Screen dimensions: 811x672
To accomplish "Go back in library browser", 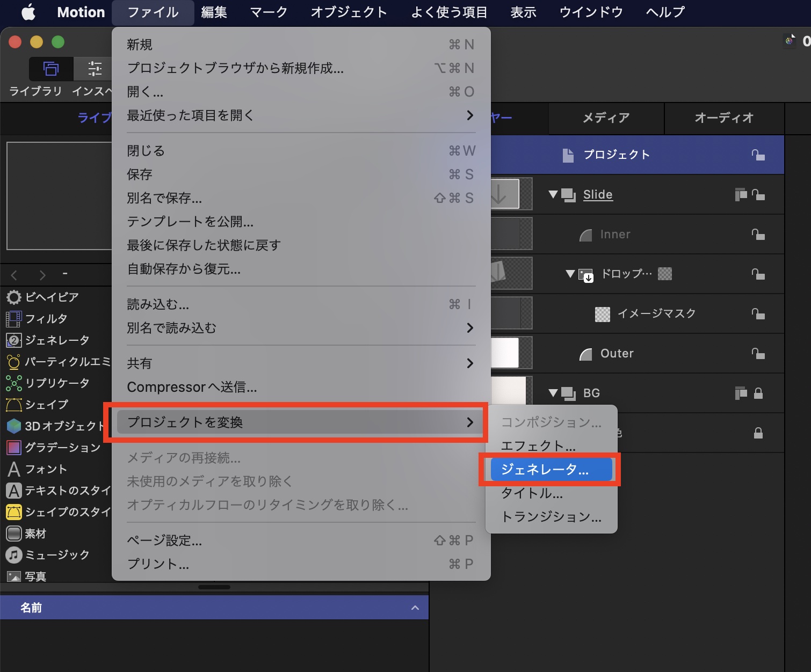I will (x=14, y=275).
